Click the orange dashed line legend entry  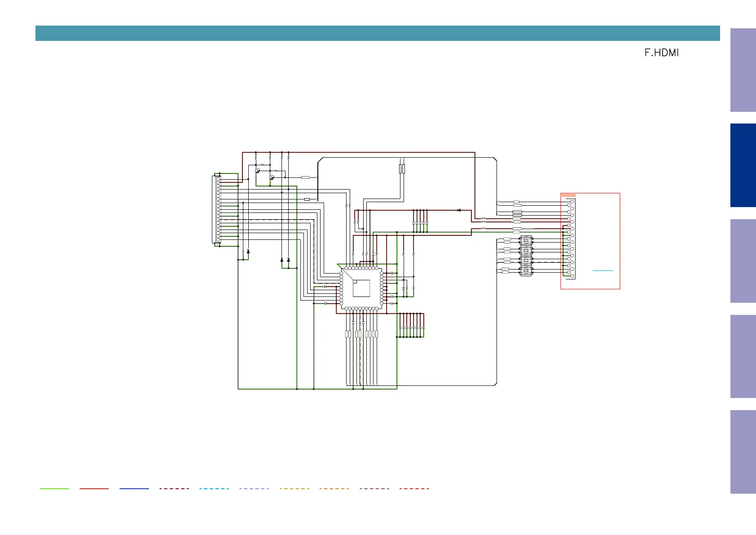(x=334, y=488)
